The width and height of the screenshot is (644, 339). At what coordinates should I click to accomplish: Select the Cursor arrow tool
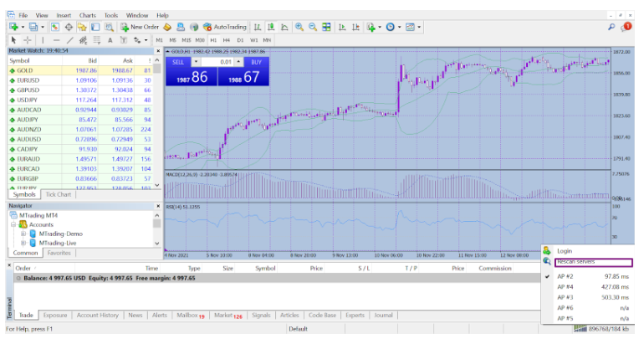pyautogui.click(x=13, y=40)
